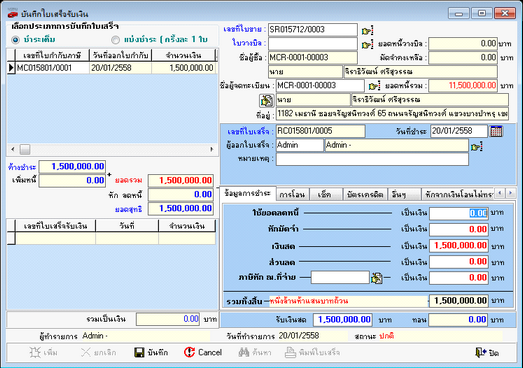Open the อื่นๆ others tab
The width and height of the screenshot is (523, 368).
404,195
